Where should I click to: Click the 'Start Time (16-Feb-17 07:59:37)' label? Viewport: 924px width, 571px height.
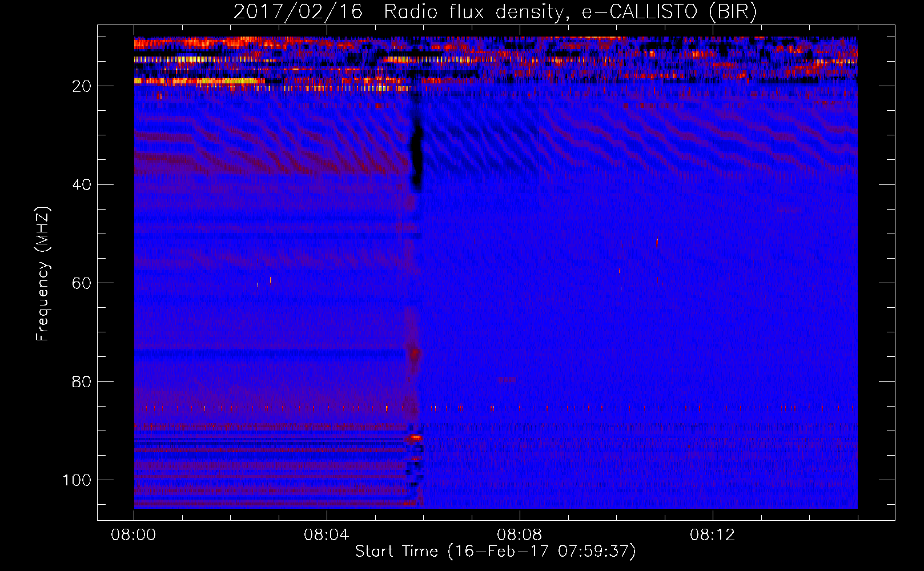495,552
